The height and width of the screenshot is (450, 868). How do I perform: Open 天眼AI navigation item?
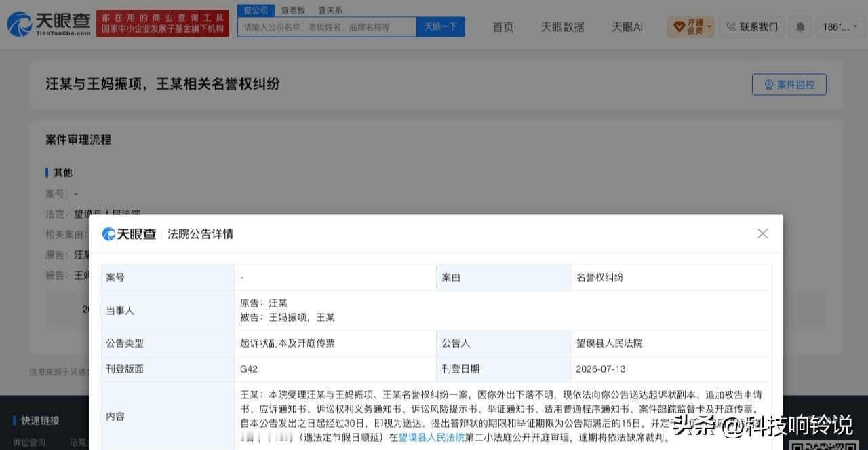(627, 27)
